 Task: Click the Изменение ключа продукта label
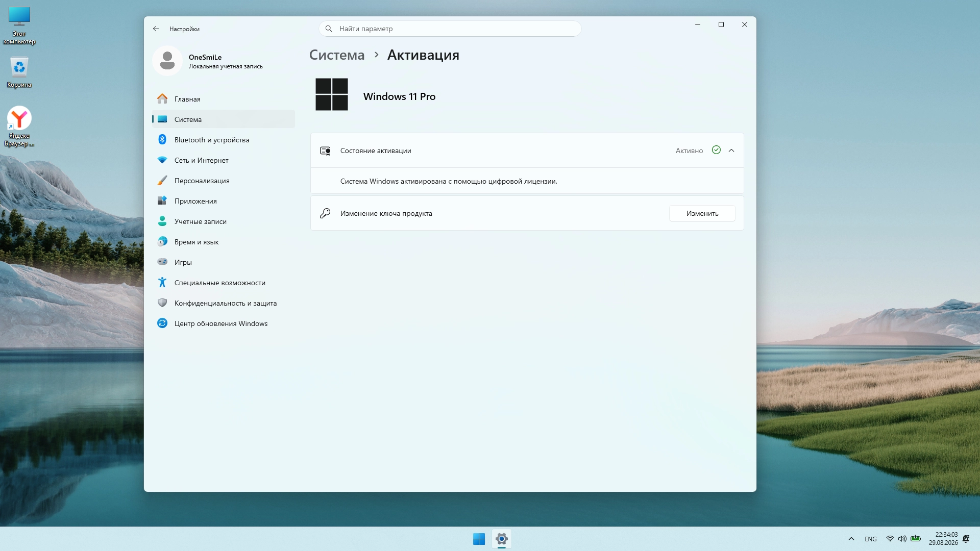(386, 214)
